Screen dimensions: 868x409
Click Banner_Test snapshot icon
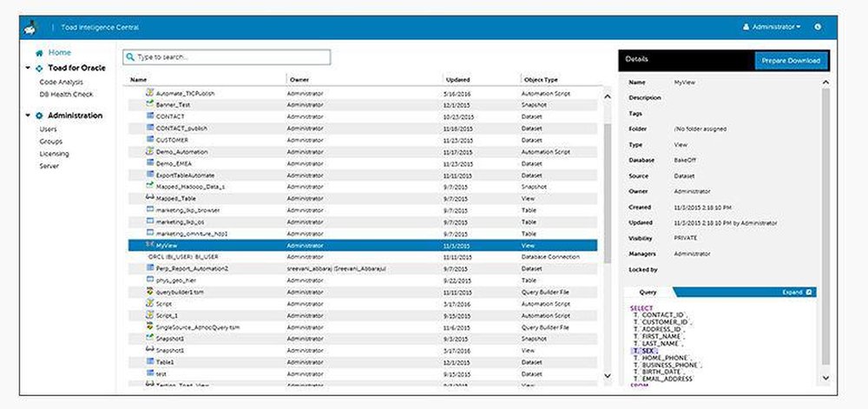(x=149, y=104)
